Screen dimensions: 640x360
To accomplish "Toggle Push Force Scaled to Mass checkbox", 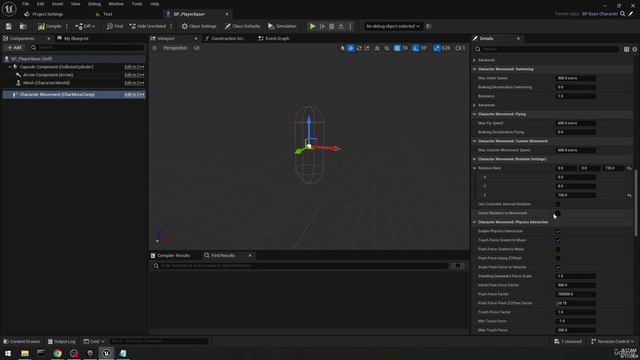I will pos(558,249).
